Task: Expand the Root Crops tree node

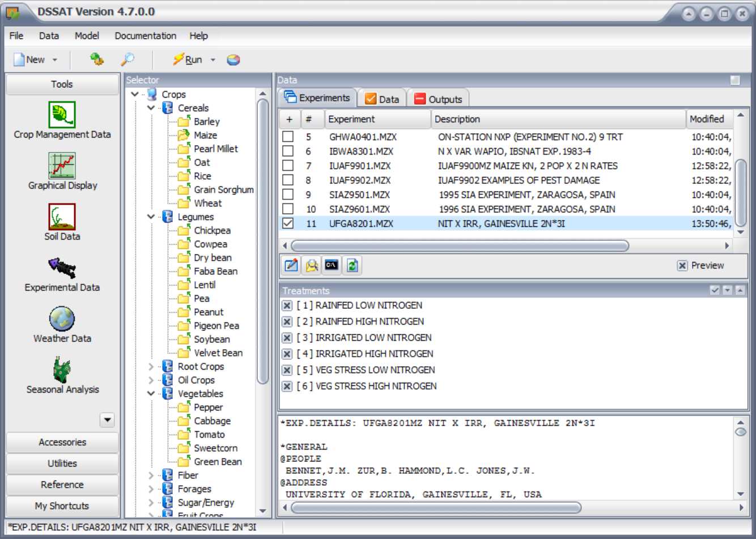Action: click(151, 366)
